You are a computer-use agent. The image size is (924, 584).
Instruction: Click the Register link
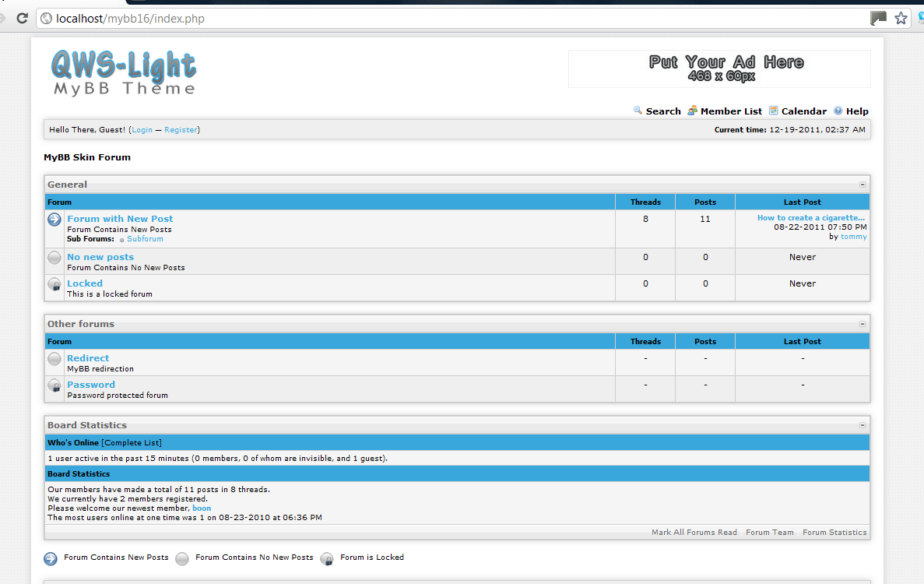pyautogui.click(x=181, y=129)
